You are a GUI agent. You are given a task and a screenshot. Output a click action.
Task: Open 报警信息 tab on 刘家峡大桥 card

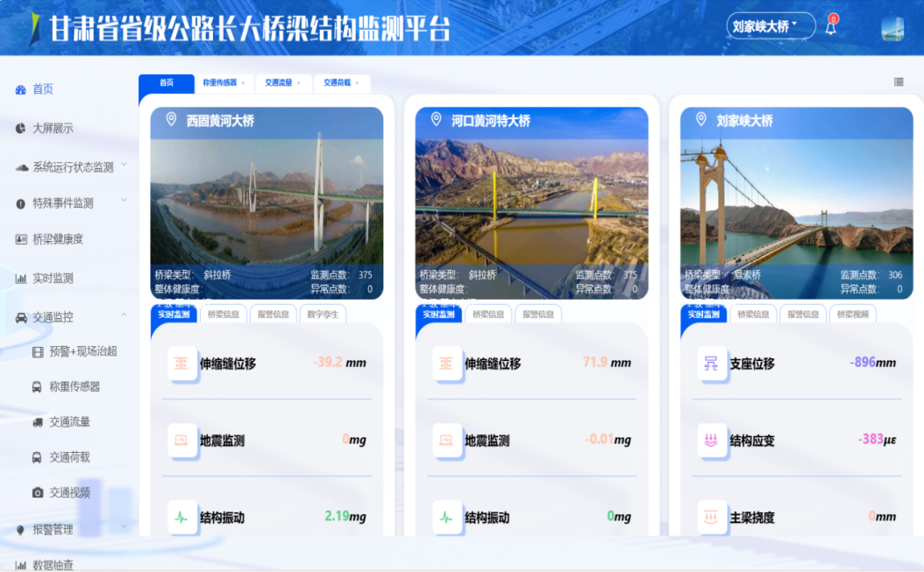point(803,314)
